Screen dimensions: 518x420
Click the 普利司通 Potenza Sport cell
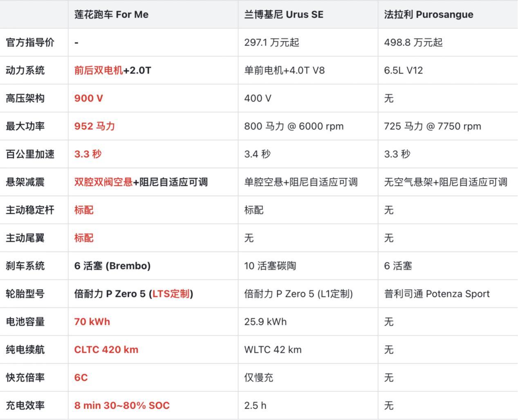click(x=437, y=294)
